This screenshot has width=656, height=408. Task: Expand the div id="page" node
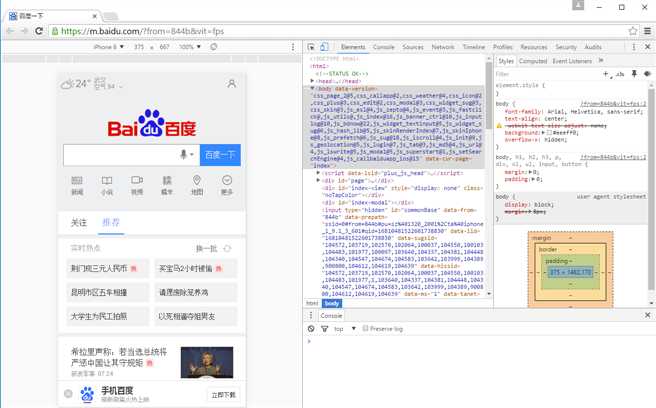(318, 180)
